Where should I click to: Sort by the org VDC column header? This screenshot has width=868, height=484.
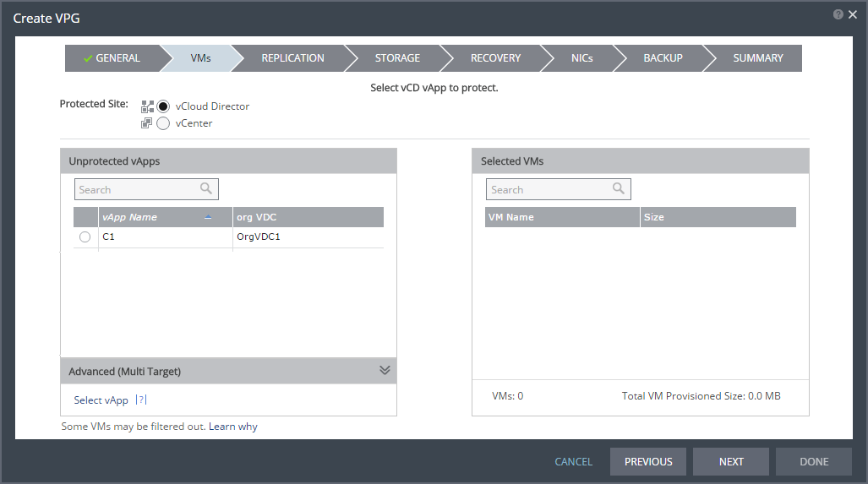(x=308, y=217)
